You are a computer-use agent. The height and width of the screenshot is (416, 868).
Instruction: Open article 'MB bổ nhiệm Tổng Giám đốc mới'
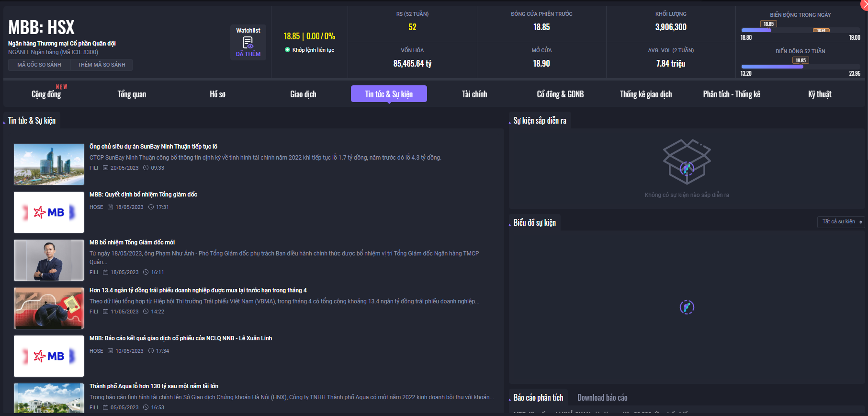pos(132,243)
